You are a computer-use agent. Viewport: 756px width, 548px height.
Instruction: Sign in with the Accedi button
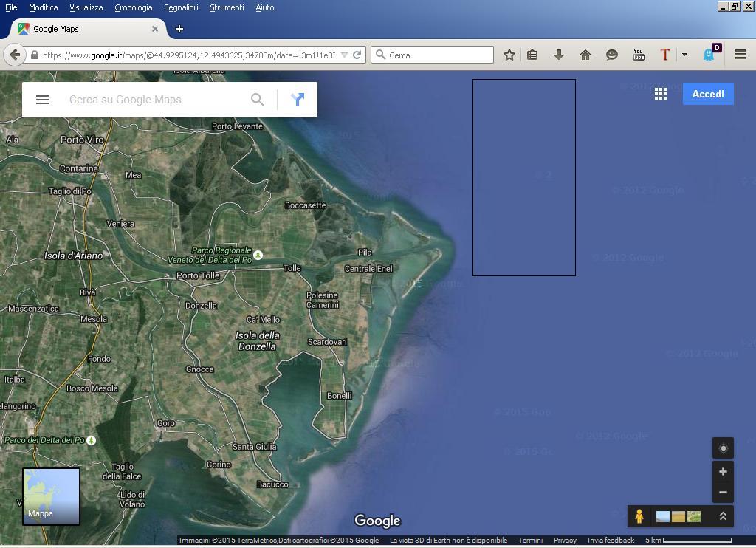[x=708, y=94]
